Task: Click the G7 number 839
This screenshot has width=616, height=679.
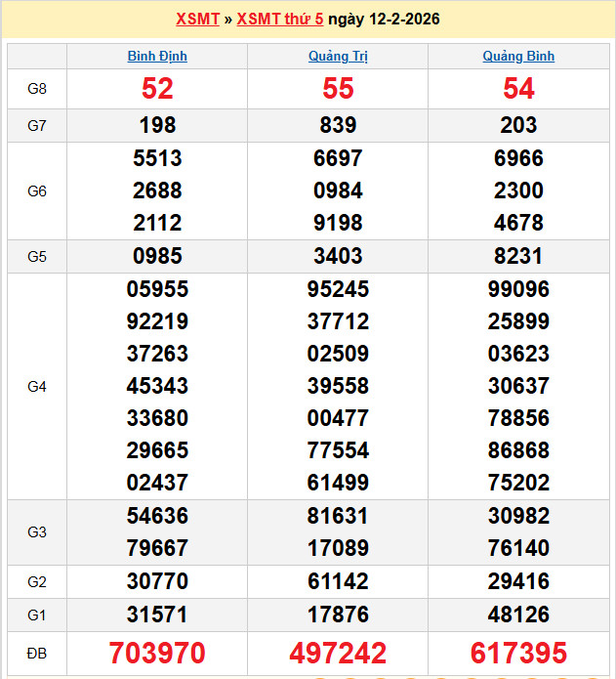Action: (338, 125)
